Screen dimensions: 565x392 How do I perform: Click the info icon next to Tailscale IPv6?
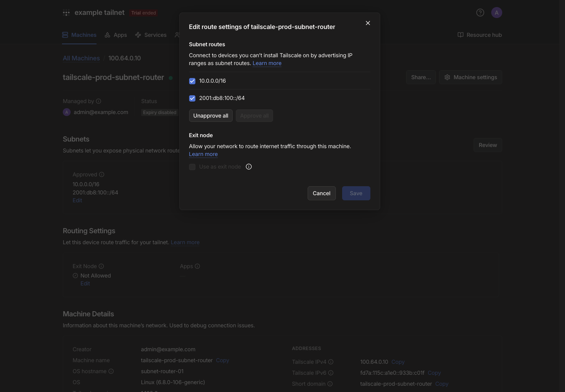331,373
